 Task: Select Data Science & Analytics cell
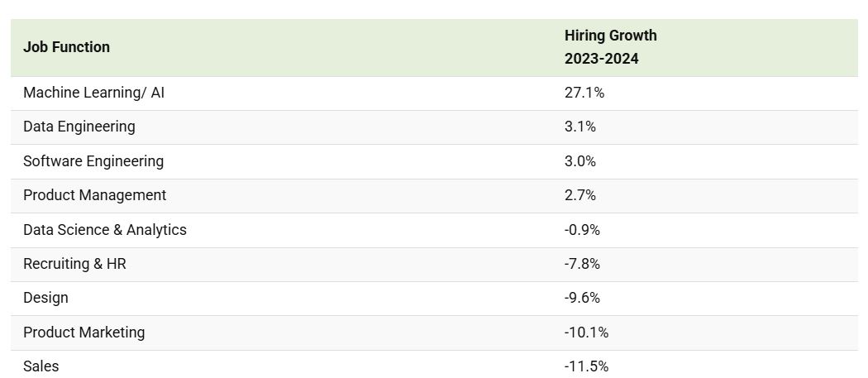point(105,229)
